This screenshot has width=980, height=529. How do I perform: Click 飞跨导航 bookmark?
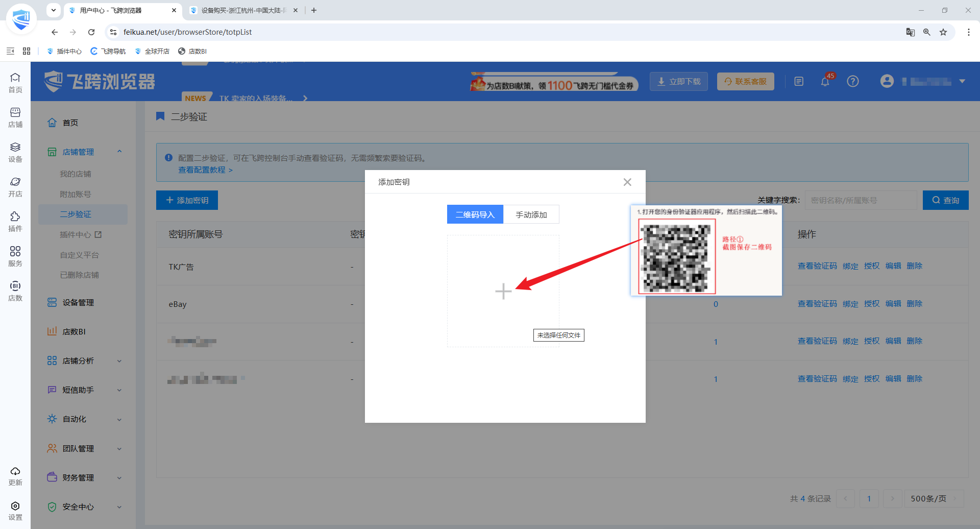click(108, 51)
